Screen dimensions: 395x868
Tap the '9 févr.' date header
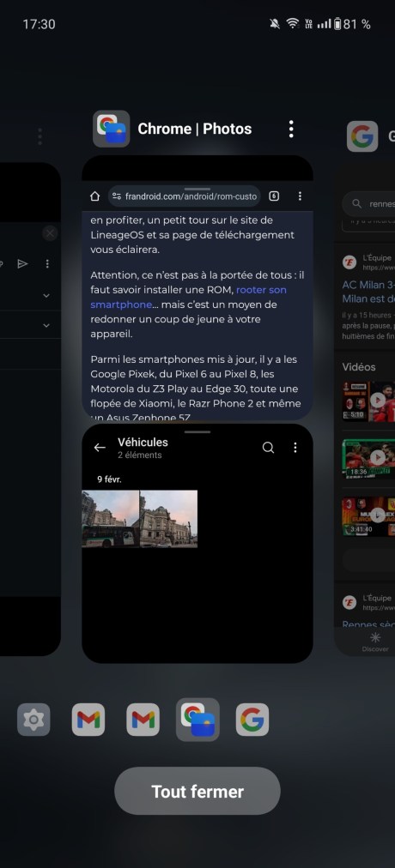[x=109, y=479]
